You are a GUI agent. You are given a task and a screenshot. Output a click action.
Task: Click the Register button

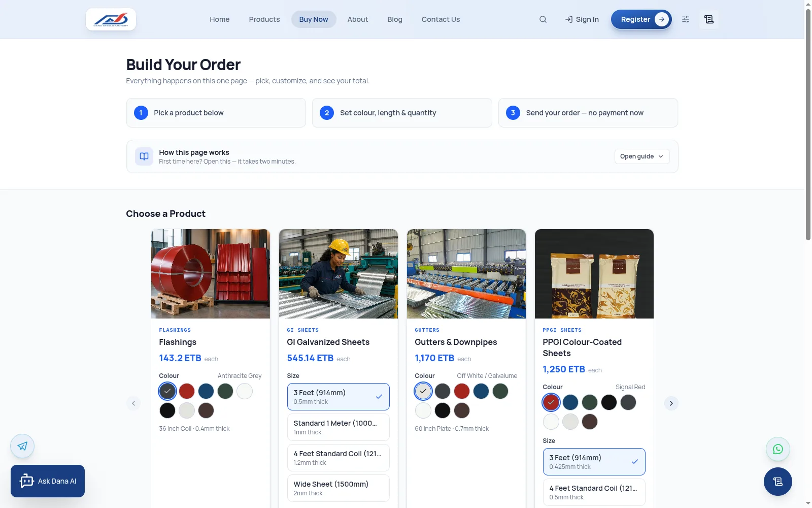pos(641,19)
